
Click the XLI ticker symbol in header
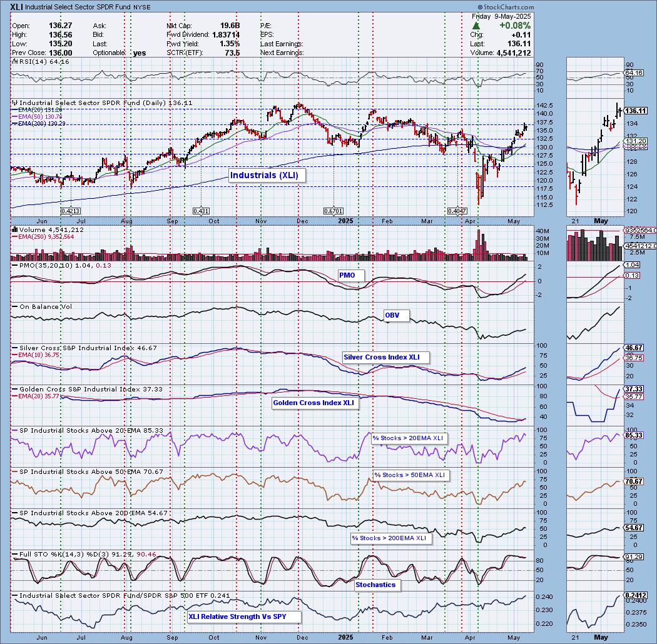pyautogui.click(x=17, y=7)
